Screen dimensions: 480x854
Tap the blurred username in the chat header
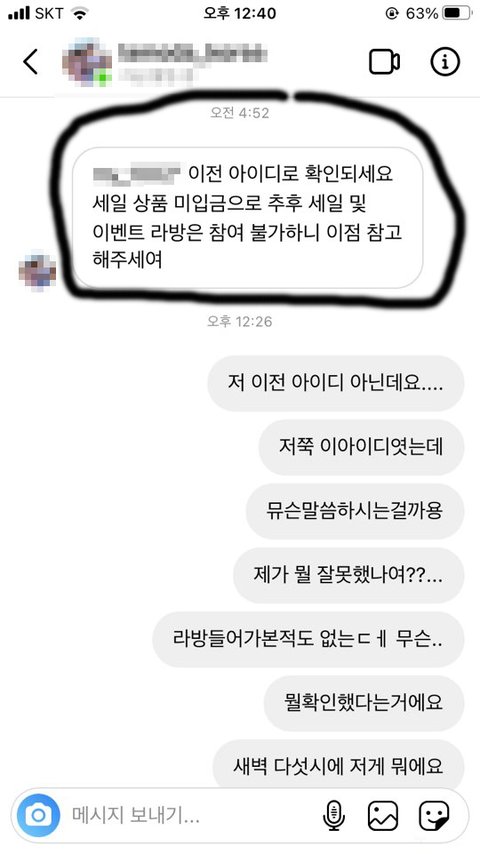[x=194, y=54]
